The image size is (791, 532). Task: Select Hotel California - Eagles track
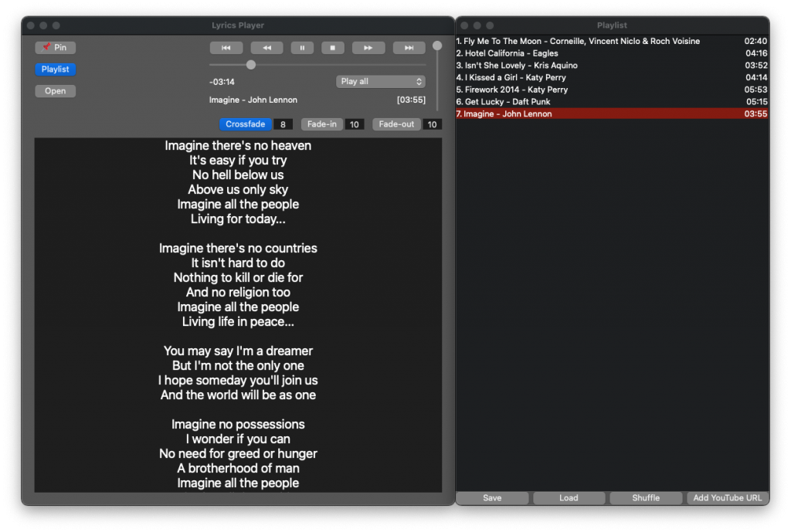click(612, 53)
